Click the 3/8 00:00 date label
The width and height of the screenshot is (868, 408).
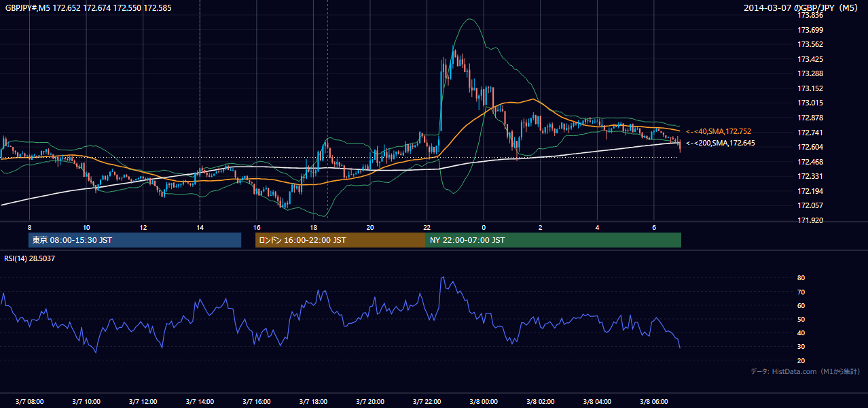(x=484, y=402)
